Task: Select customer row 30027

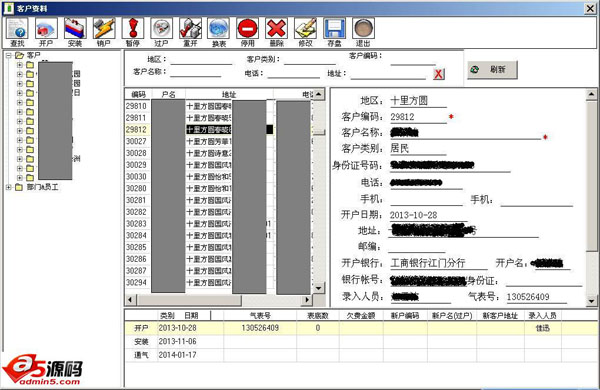Action: pyautogui.click(x=218, y=142)
